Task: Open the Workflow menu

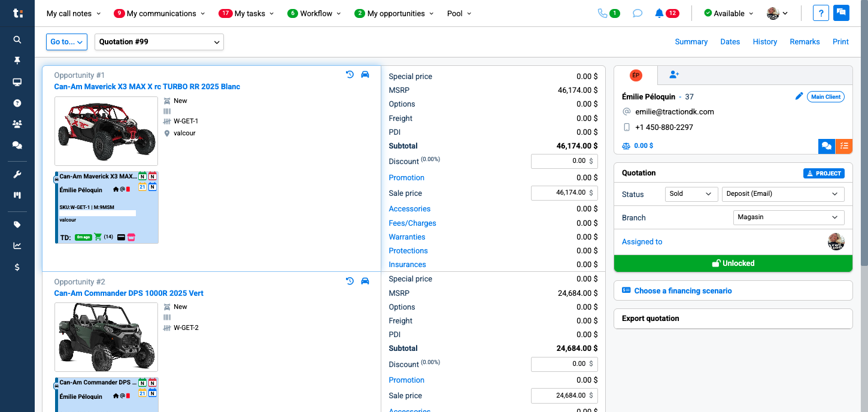Action: (x=314, y=13)
